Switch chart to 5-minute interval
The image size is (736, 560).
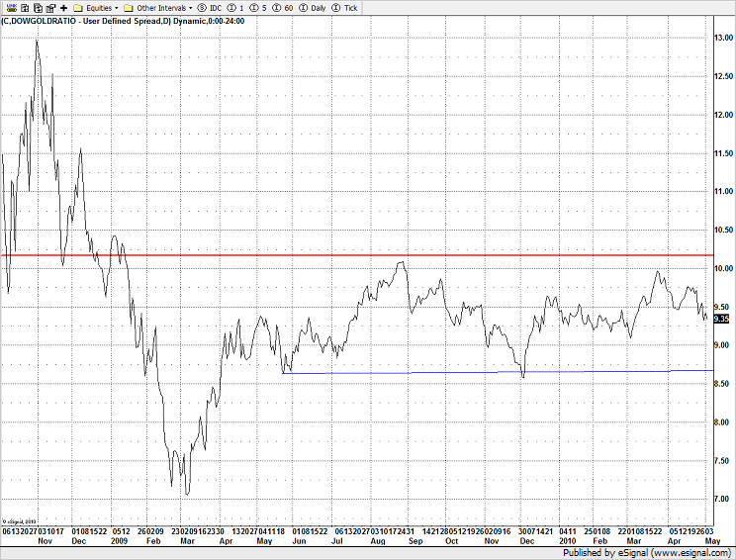pyautogui.click(x=258, y=8)
